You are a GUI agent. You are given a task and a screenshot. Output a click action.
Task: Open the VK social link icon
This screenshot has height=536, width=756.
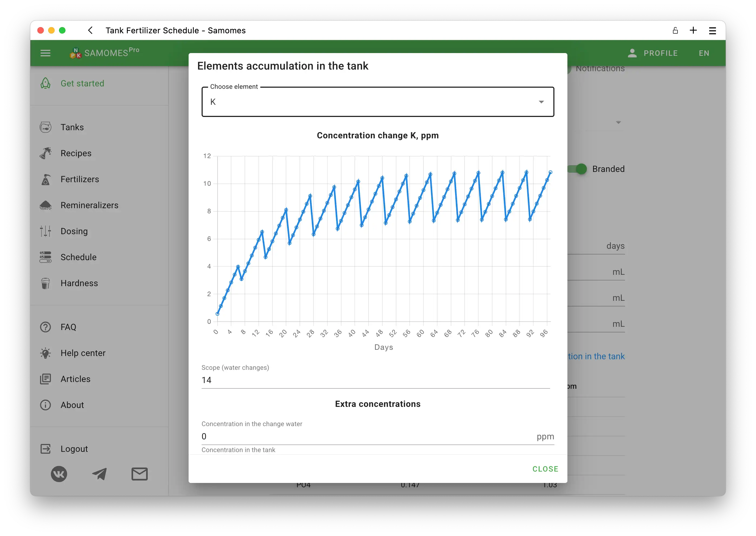coord(59,474)
